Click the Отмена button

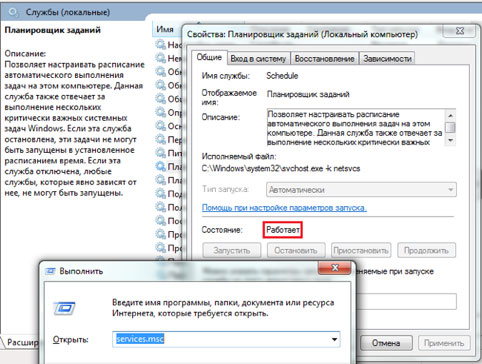pos(386,343)
